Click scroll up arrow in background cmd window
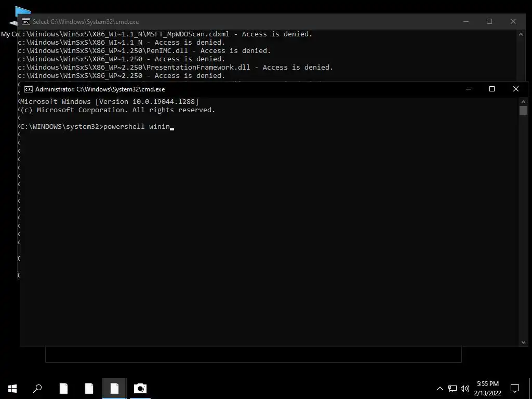This screenshot has height=399, width=532. click(521, 34)
